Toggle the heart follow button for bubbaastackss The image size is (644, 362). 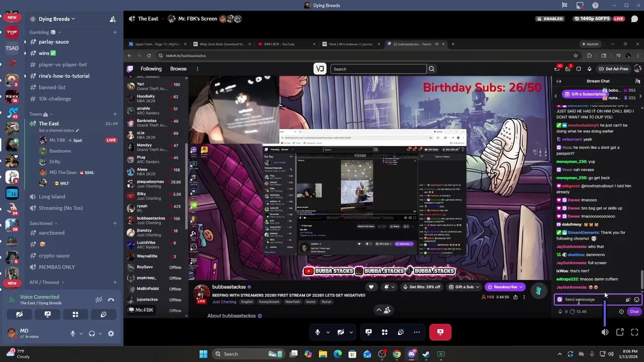(371, 287)
